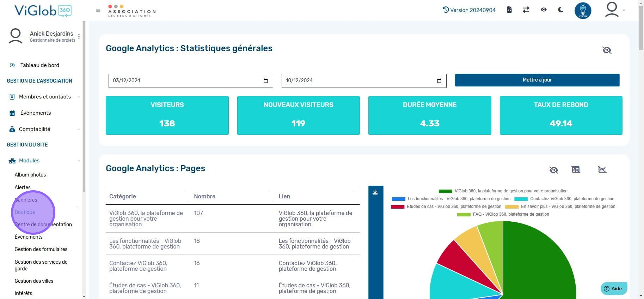Sort by Catégorie column header
644x299 pixels.
pos(148,196)
